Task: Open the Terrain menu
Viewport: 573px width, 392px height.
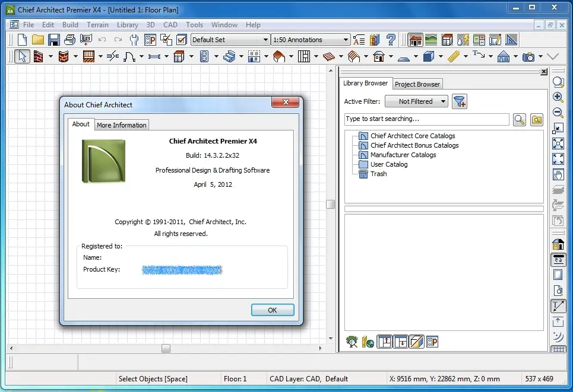Action: tap(97, 25)
